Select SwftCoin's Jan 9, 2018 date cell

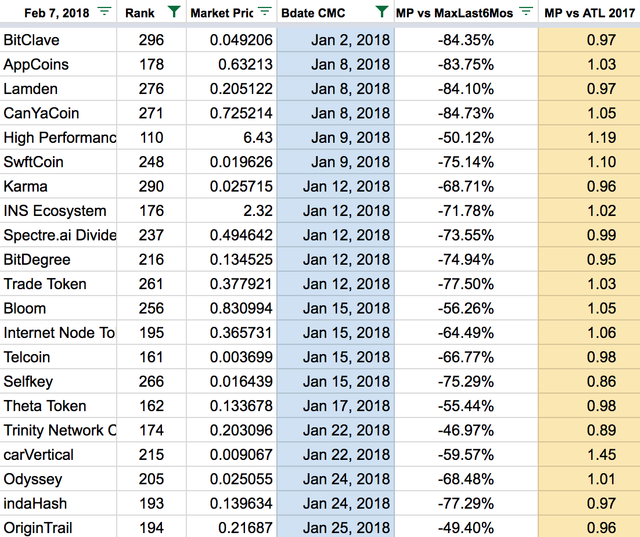[x=336, y=162]
